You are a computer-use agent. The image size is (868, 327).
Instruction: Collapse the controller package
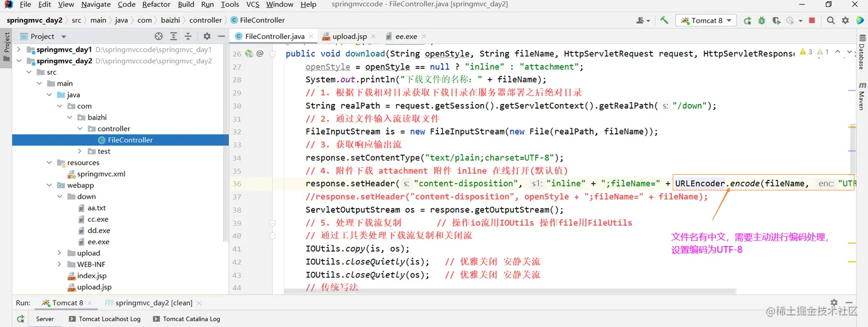(80, 129)
